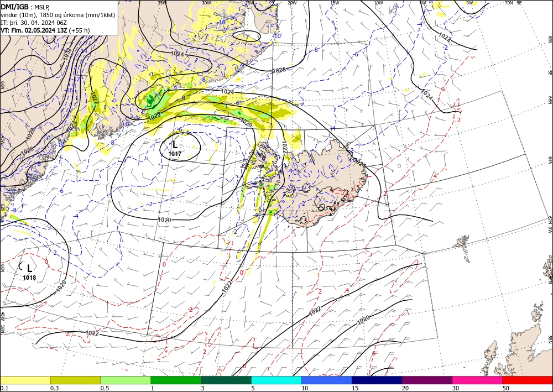Click the blue 10 mm legend swatch

click(327, 380)
